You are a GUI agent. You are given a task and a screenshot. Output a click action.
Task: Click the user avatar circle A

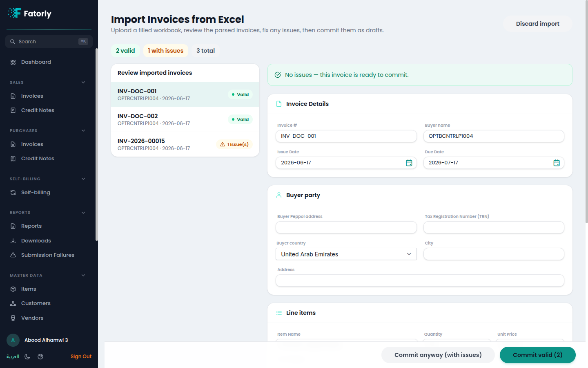pyautogui.click(x=13, y=340)
